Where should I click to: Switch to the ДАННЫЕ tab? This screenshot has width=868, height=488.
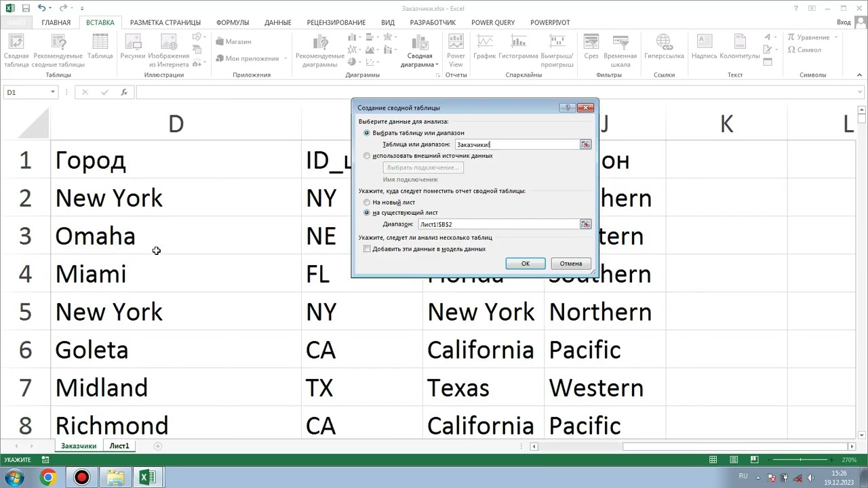(278, 22)
